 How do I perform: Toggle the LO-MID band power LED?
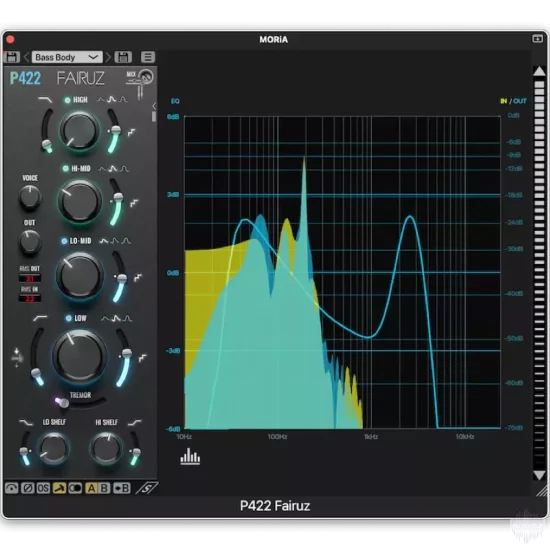(64, 241)
